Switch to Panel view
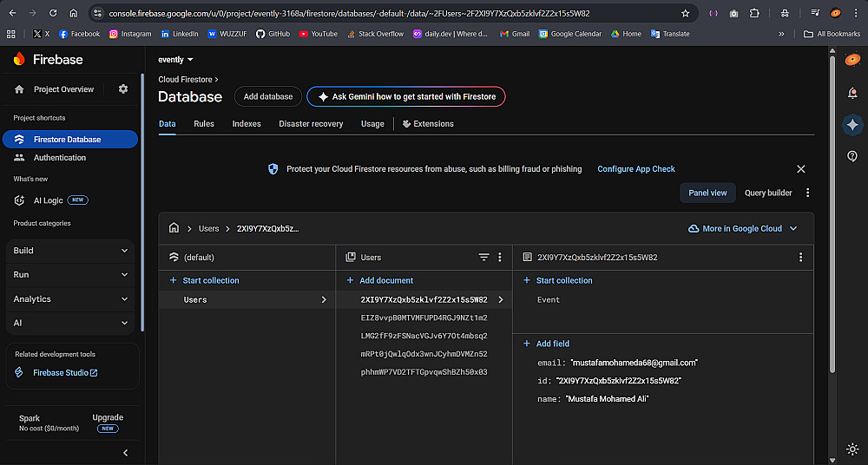Viewport: 868px width, 465px height. (x=707, y=193)
